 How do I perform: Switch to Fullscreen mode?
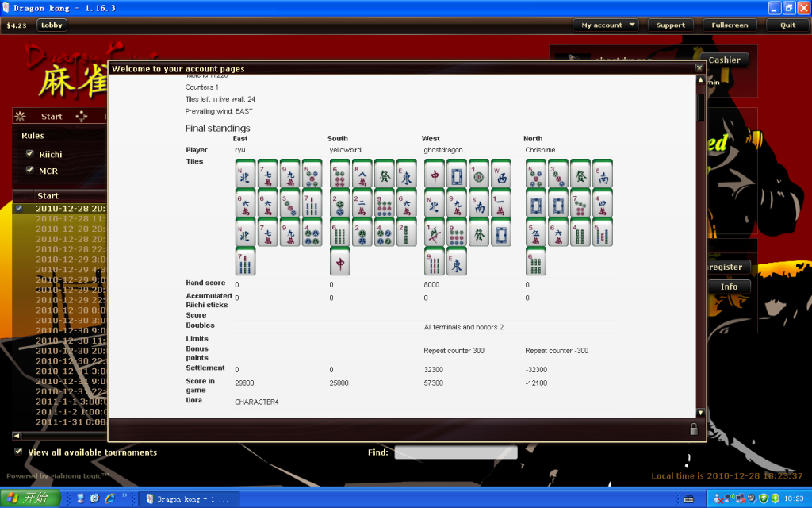[x=730, y=25]
